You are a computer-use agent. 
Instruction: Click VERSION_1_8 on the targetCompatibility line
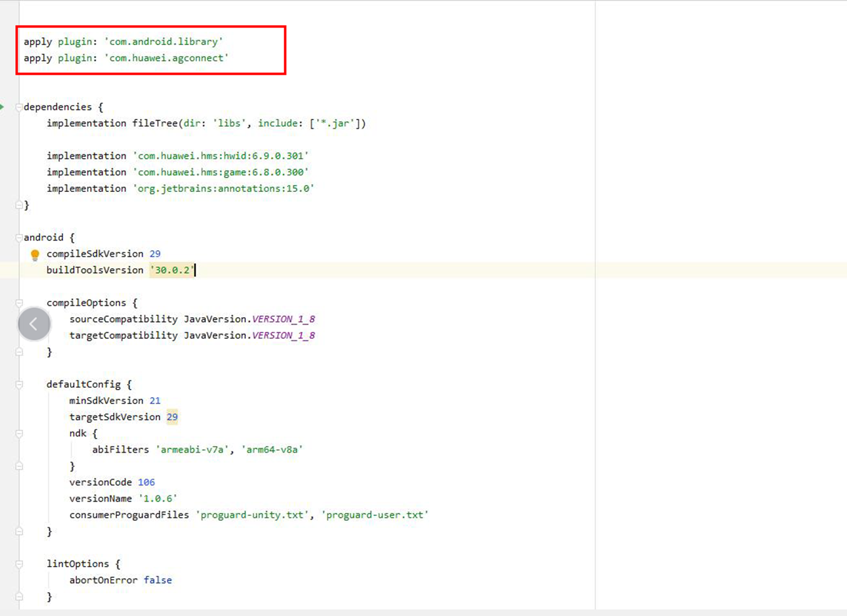coord(283,335)
